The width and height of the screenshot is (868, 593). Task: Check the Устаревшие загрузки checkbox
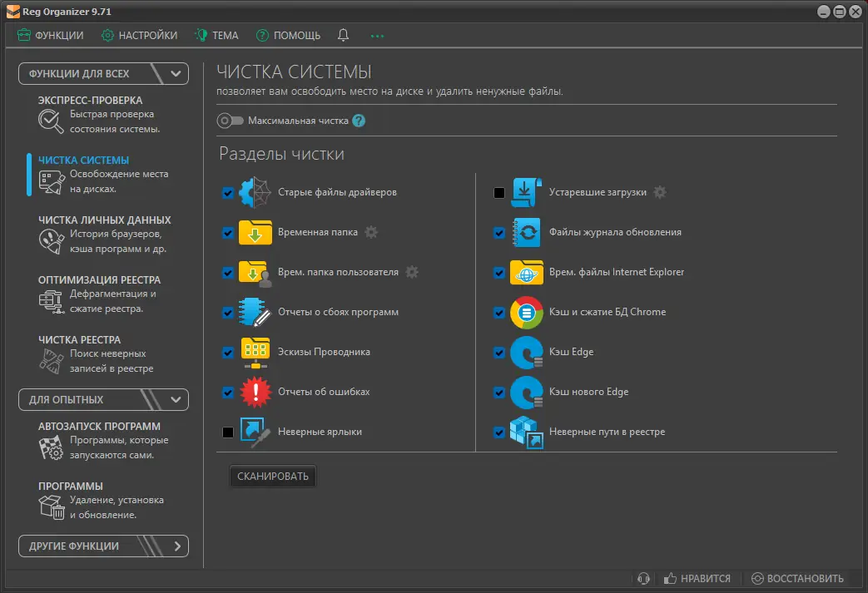click(499, 192)
